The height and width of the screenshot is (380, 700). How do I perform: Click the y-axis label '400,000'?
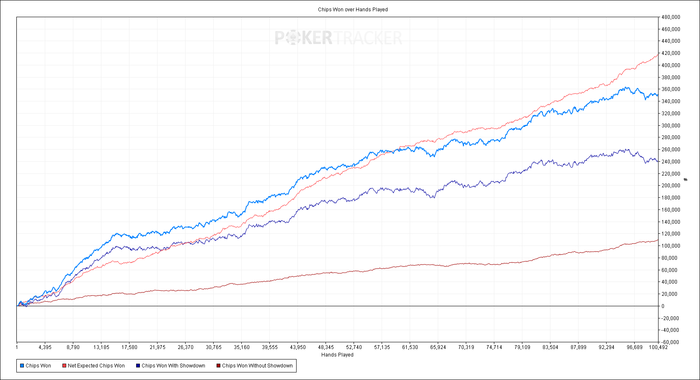click(671, 65)
